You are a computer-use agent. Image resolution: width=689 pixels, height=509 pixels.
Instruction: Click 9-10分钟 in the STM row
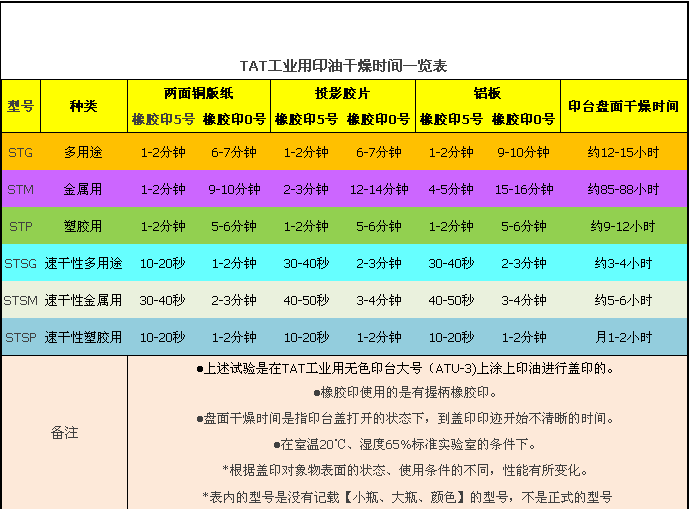pyautogui.click(x=234, y=189)
